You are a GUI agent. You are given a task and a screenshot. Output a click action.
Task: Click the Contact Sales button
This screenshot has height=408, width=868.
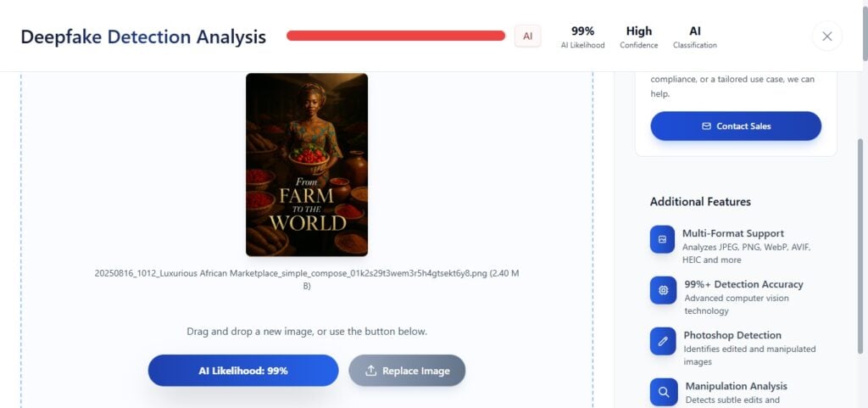point(736,126)
